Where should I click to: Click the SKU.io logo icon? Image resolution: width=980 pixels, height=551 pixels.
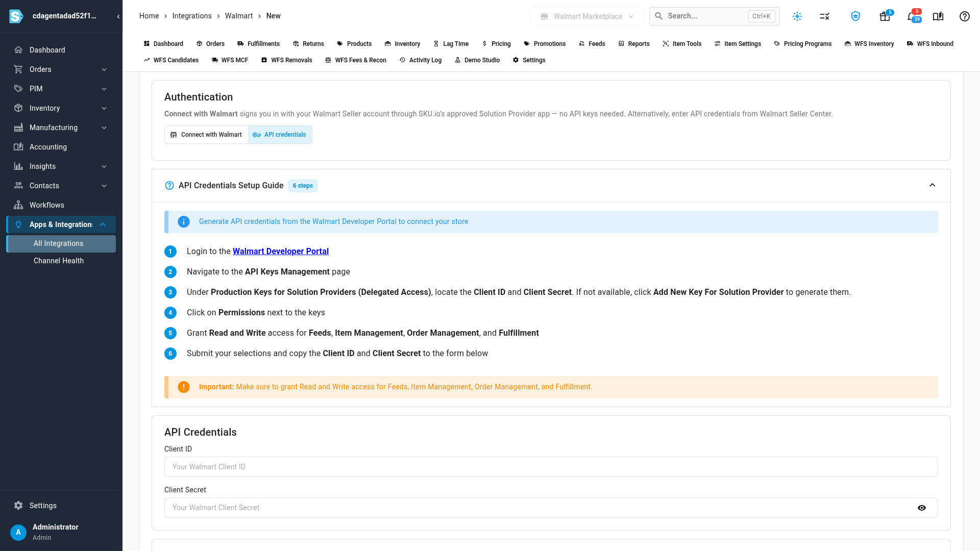click(x=16, y=16)
